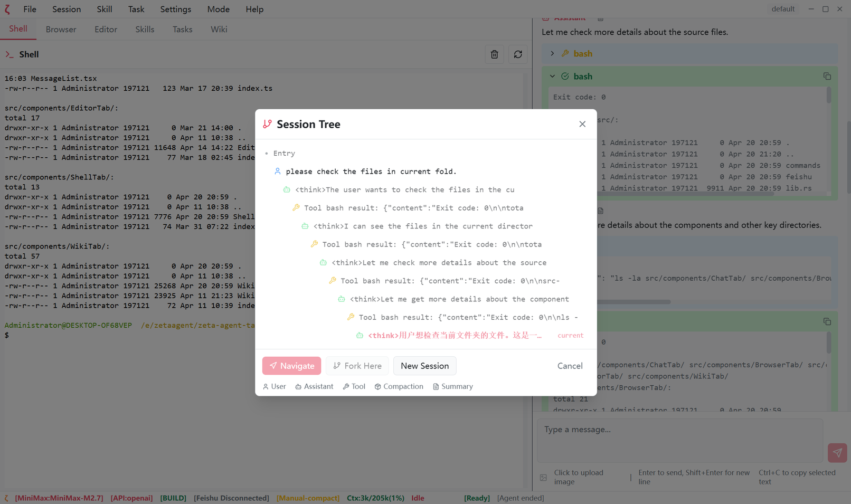Image resolution: width=851 pixels, height=504 pixels.
Task: Cancel the Session Tree dialog
Action: coord(570,366)
